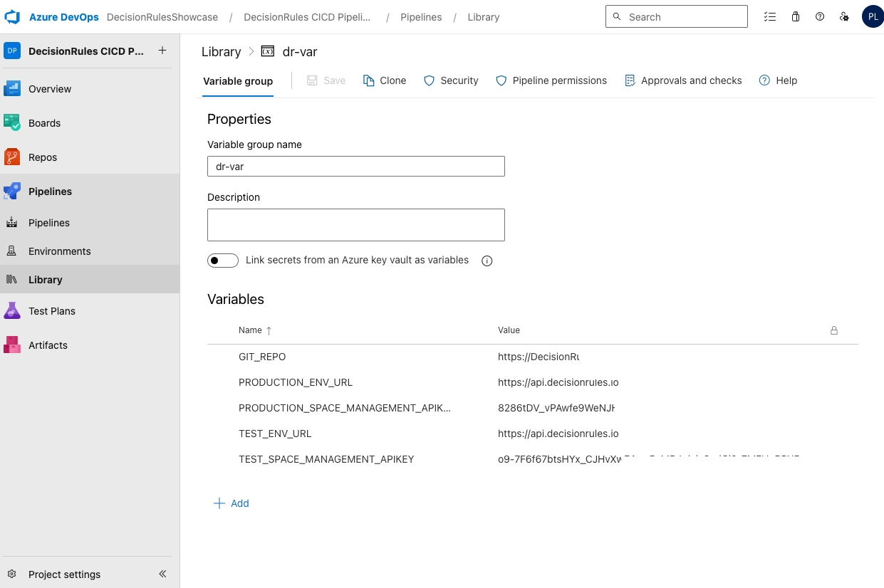Open the user settings icon
This screenshot has width=884, height=588.
point(844,17)
